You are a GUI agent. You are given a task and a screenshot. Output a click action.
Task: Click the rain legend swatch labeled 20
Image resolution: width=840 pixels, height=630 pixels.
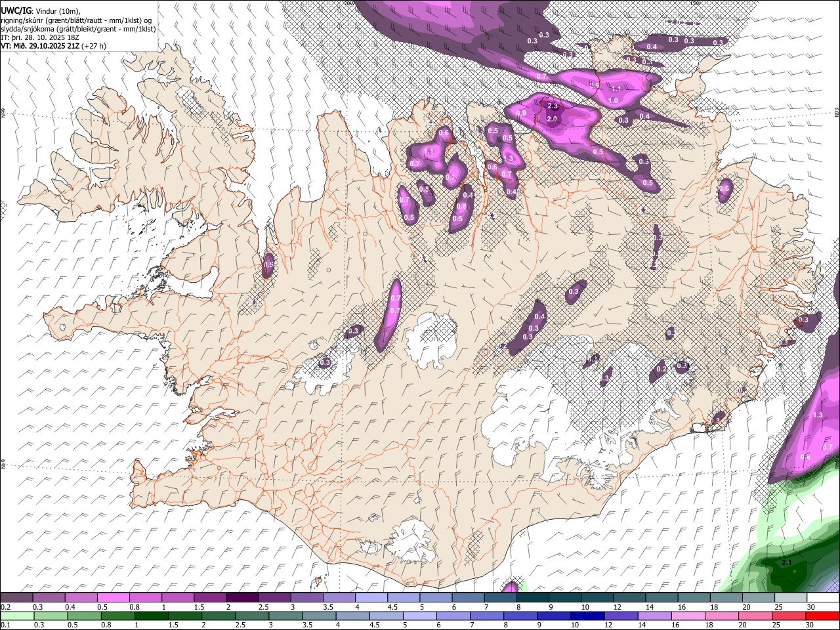click(755, 616)
